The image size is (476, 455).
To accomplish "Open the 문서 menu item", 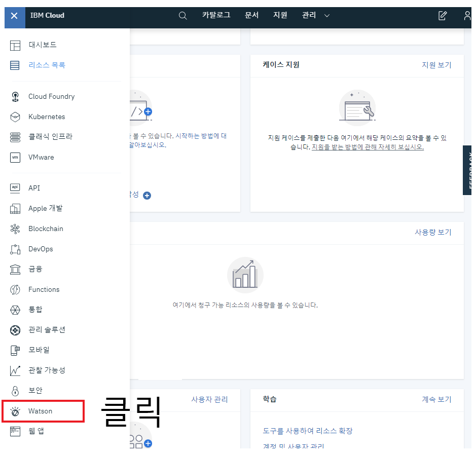I will 251,15.
